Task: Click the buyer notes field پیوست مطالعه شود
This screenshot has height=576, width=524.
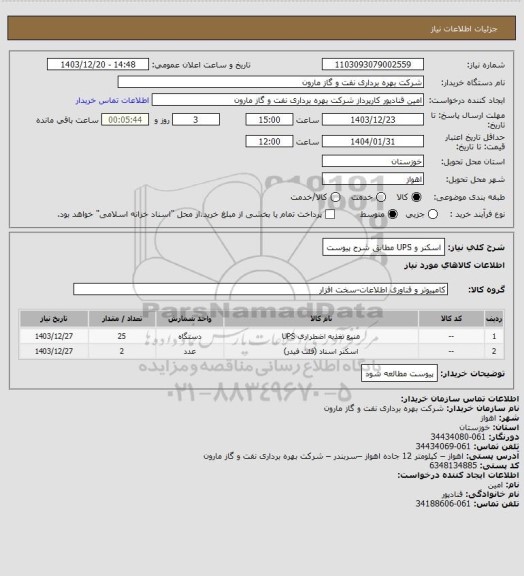Action: point(399,374)
